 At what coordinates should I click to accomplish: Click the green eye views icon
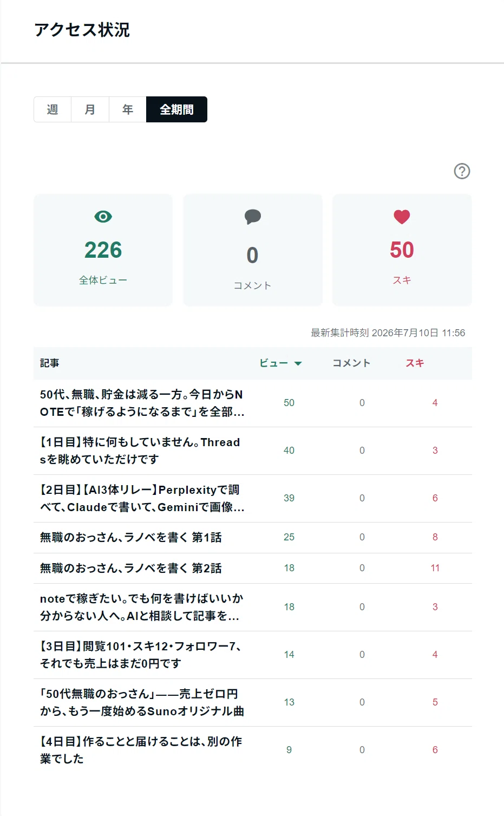click(103, 217)
